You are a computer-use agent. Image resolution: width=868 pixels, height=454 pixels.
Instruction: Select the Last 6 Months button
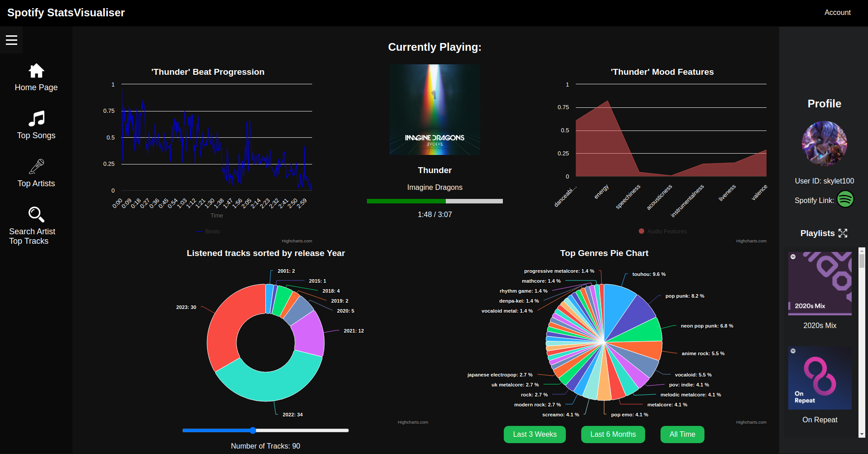[x=613, y=435]
